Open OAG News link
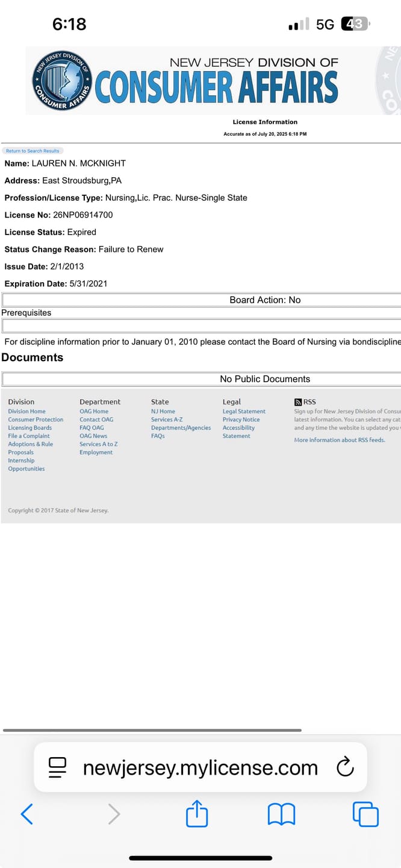Viewport: 401px width, 868px height. pyautogui.click(x=93, y=436)
